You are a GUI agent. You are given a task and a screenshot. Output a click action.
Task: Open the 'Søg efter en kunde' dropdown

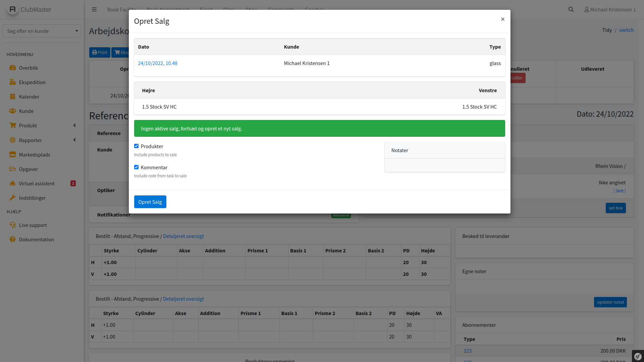[x=42, y=31]
